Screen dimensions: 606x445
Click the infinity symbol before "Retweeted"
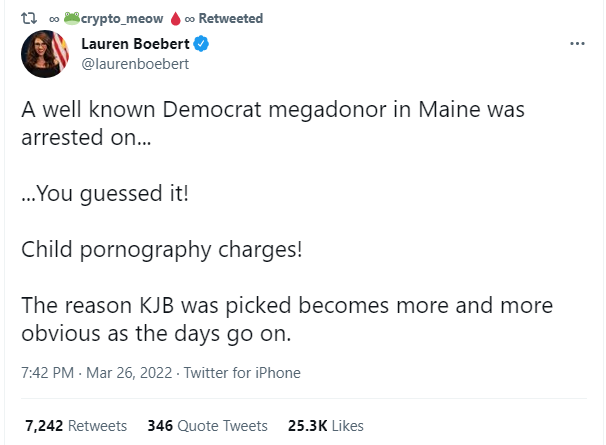190,18
